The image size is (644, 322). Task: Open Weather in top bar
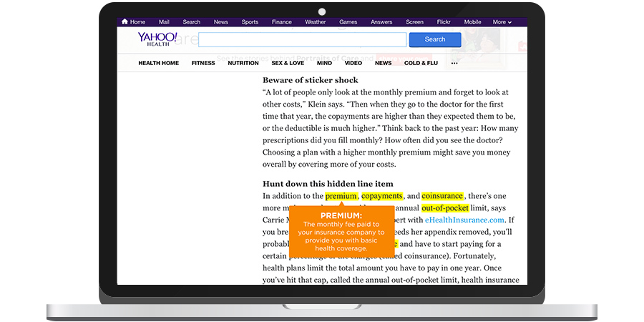[x=316, y=21]
